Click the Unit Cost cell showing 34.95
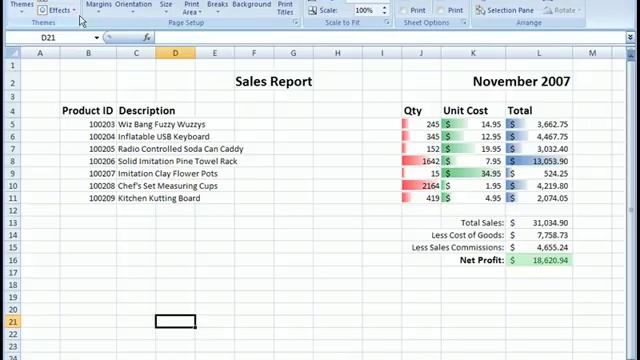The width and height of the screenshot is (640, 360). point(473,173)
